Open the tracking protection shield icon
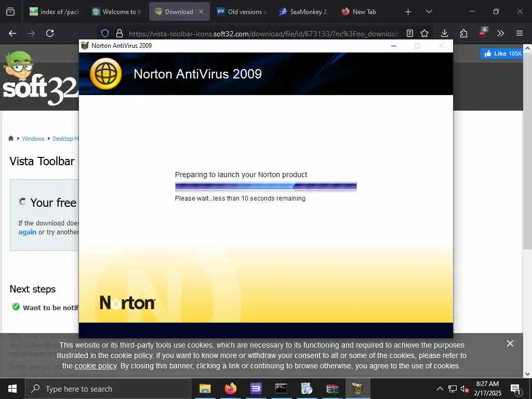The height and width of the screenshot is (399, 532). pos(105,33)
